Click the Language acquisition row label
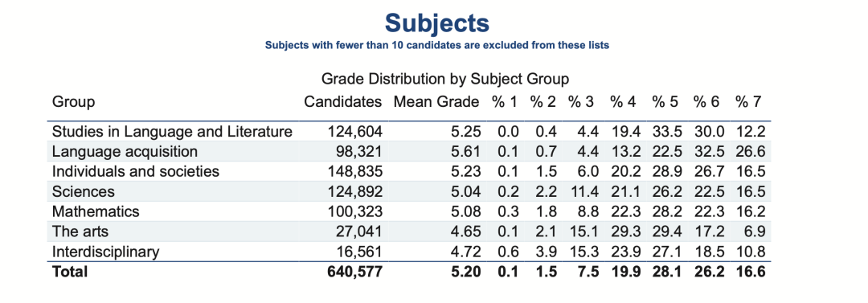868x303 pixels. (x=125, y=151)
